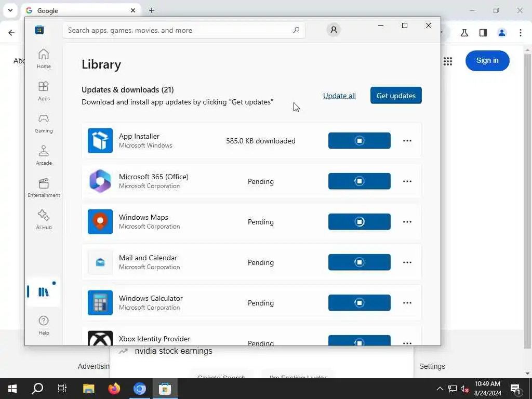The height and width of the screenshot is (399, 532).
Task: Click the Mail and Calendar app icon
Action: coord(100,262)
